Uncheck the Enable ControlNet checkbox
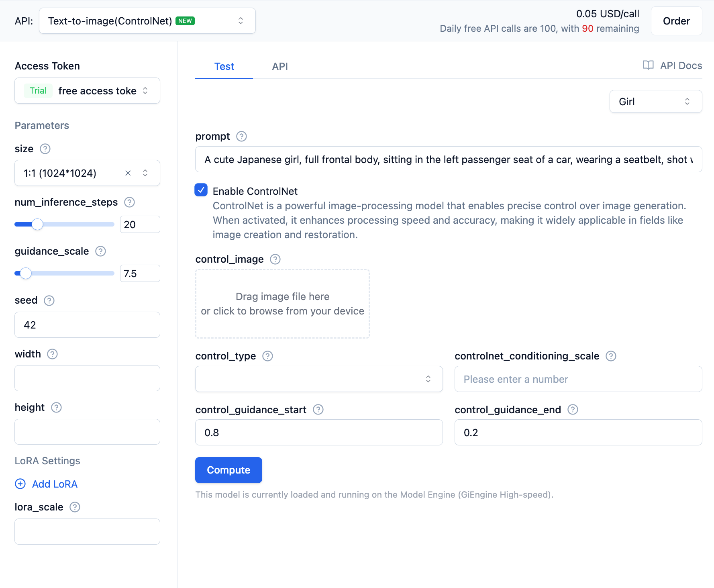The height and width of the screenshot is (588, 714). (201, 190)
